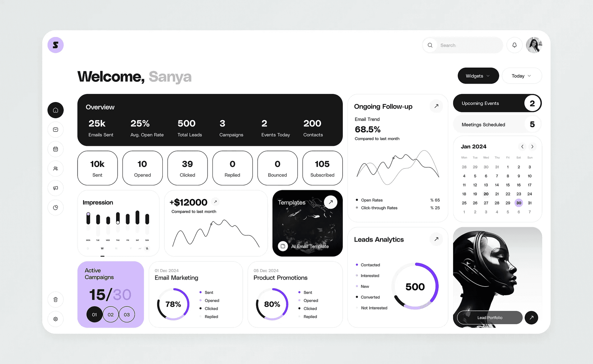The image size is (593, 364).
Task: Open the Ongoing Follow-up expand arrow
Action: [437, 106]
